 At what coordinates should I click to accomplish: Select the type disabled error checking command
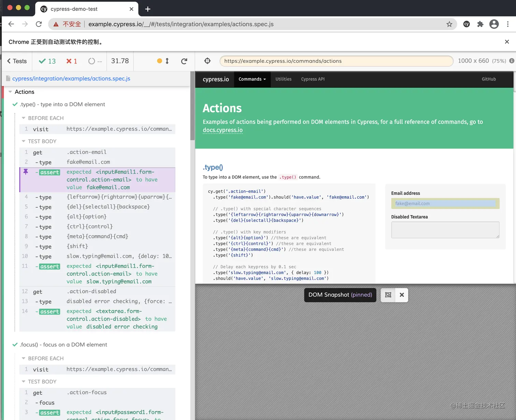click(x=97, y=302)
